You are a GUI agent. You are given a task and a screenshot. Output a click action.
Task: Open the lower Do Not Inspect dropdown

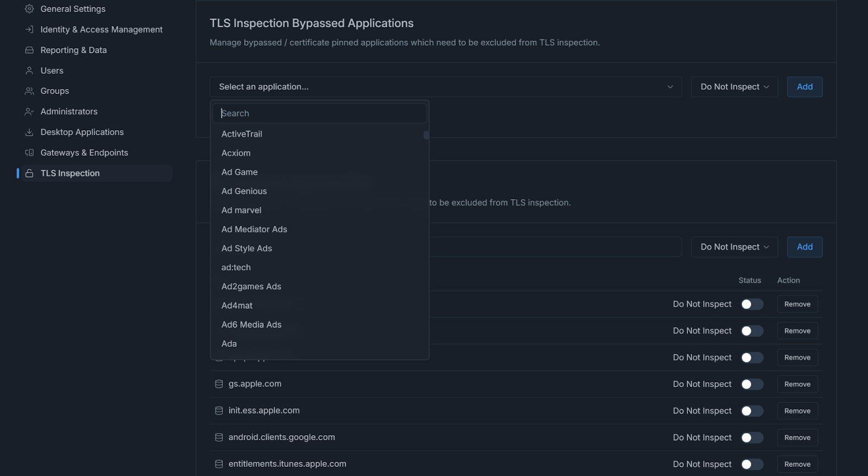[734, 247]
